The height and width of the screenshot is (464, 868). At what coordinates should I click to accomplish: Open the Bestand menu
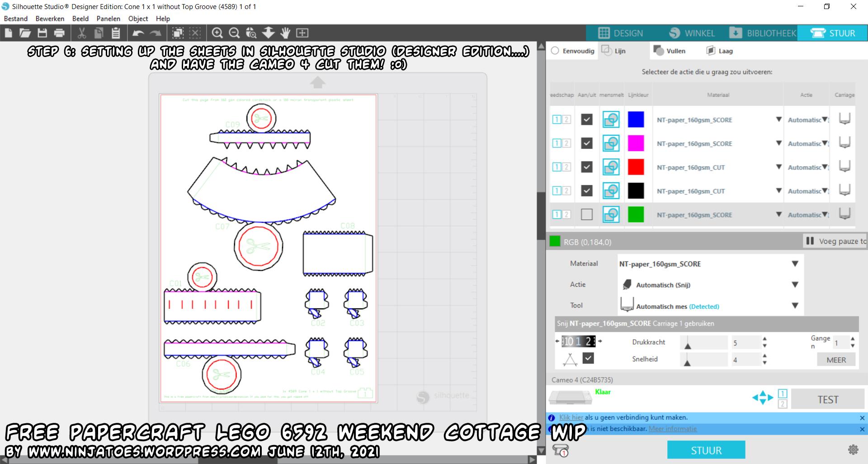point(16,19)
